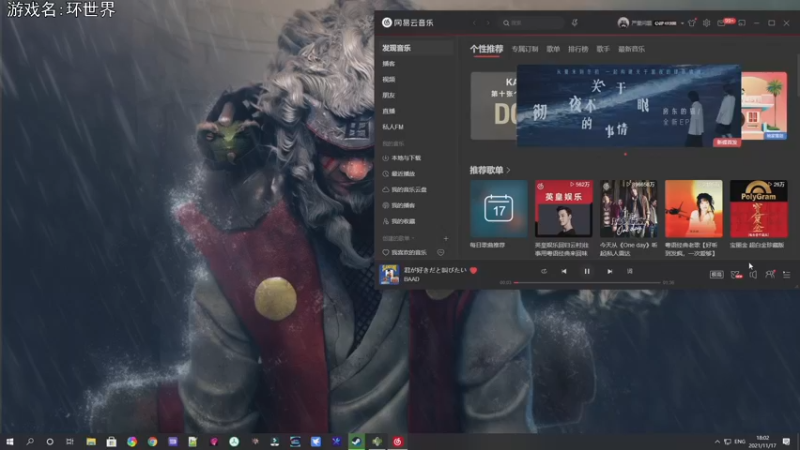Open the 排行榜 tab
The width and height of the screenshot is (800, 450).
pyautogui.click(x=578, y=49)
